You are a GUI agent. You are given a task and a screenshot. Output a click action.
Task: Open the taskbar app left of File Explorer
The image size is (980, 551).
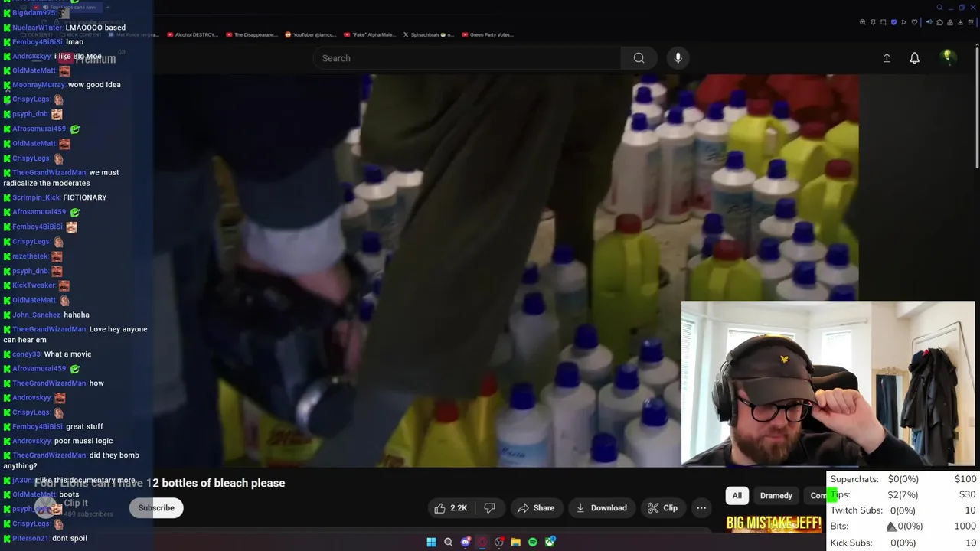tap(499, 542)
